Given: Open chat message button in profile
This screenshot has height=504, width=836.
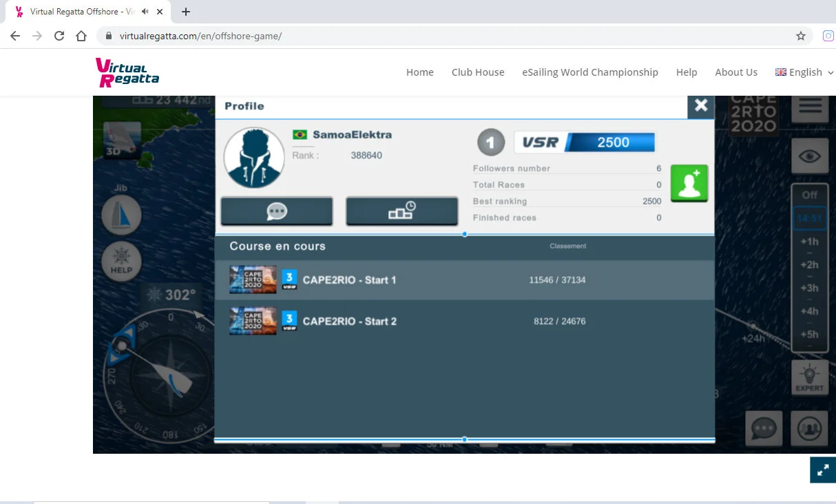Looking at the screenshot, I should coord(277,211).
